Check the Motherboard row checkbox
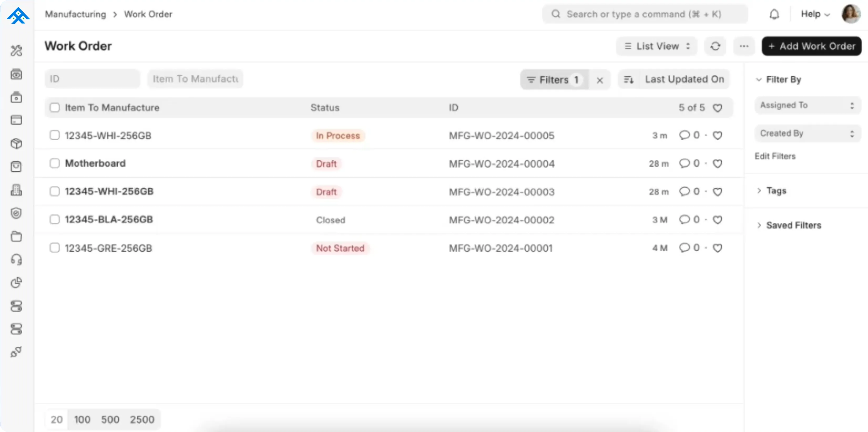868x432 pixels. (x=55, y=163)
